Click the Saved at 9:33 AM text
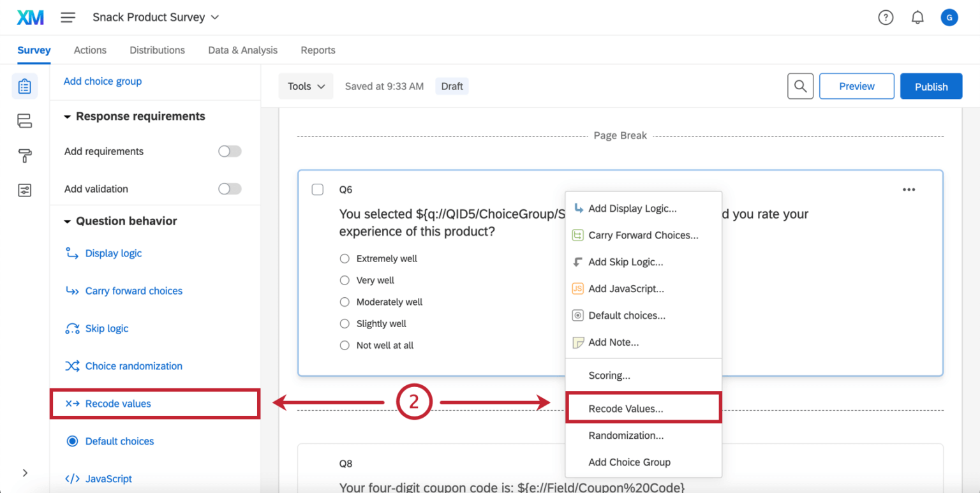 [x=384, y=86]
